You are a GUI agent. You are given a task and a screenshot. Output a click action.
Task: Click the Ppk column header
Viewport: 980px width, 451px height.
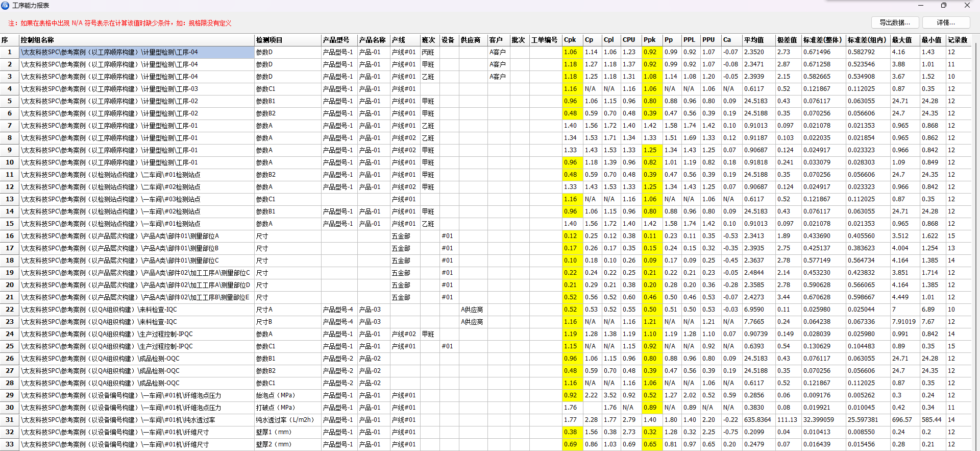coord(649,40)
